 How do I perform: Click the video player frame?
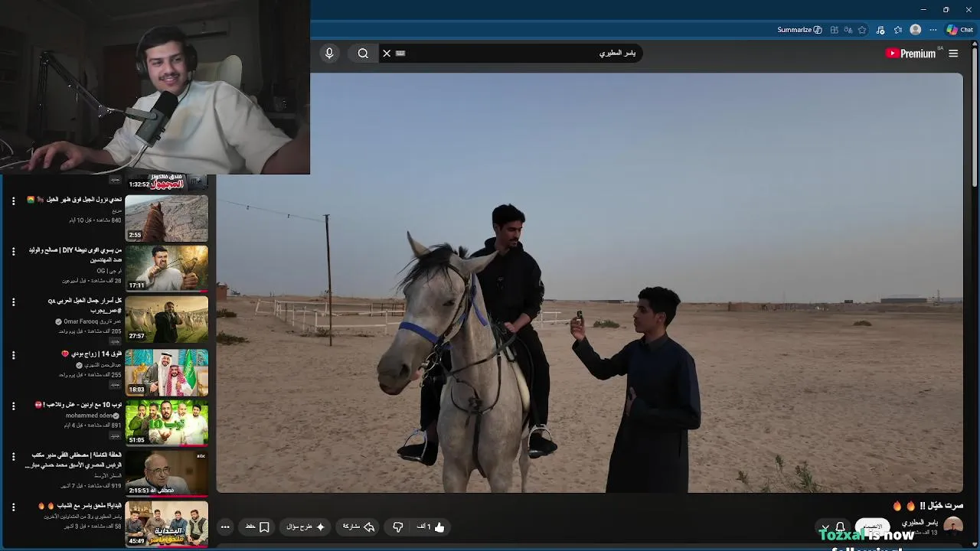point(590,283)
